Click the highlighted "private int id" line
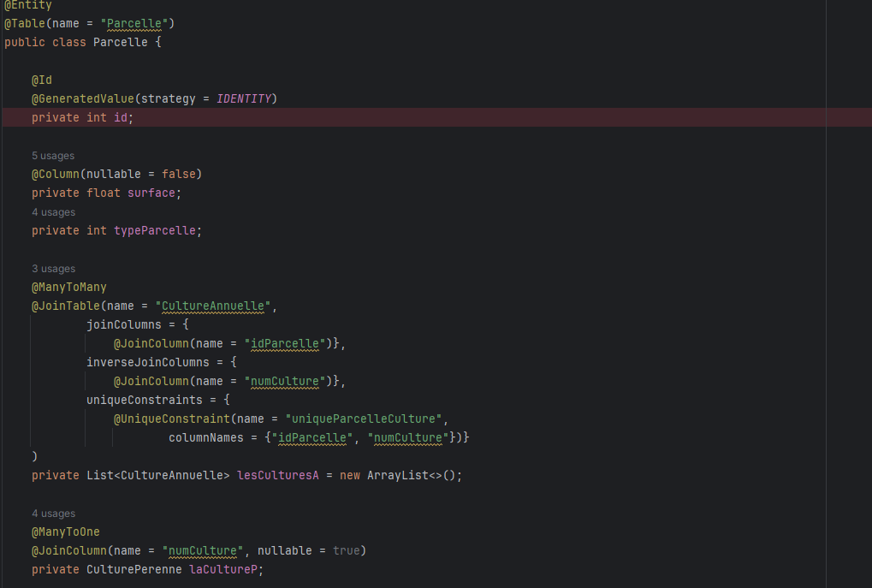The image size is (872, 588). 83,118
